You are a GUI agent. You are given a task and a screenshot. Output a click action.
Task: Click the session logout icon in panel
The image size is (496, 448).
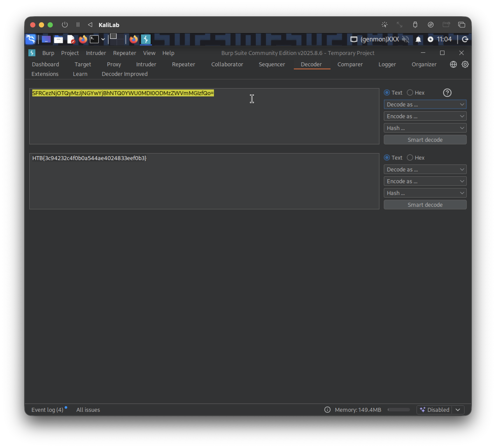465,39
